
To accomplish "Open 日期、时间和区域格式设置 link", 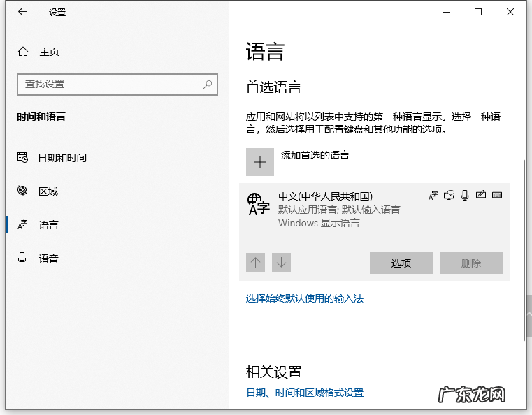I will click(305, 393).
